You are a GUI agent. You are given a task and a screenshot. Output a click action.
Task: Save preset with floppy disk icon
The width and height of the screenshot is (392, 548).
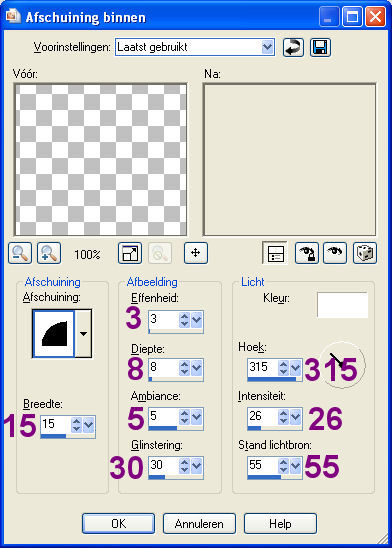(320, 47)
